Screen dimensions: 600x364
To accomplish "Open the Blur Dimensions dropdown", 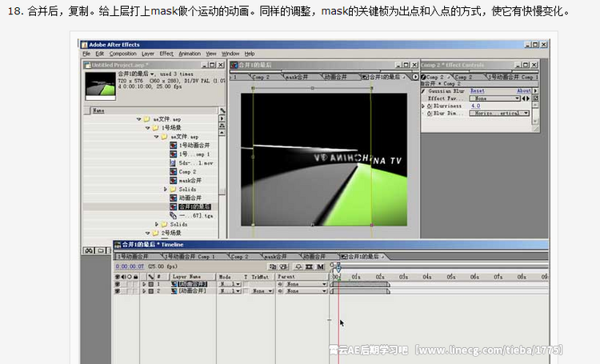I will [x=500, y=114].
